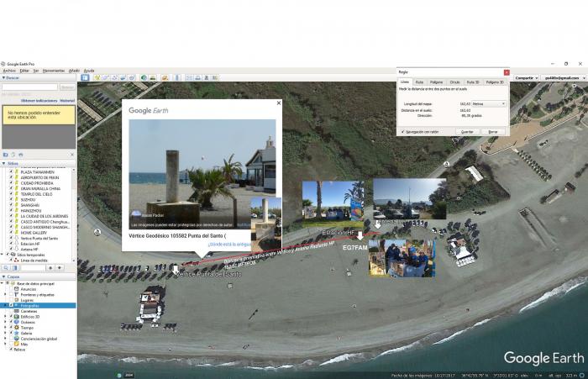Open the Compartir dropdown

[527, 77]
